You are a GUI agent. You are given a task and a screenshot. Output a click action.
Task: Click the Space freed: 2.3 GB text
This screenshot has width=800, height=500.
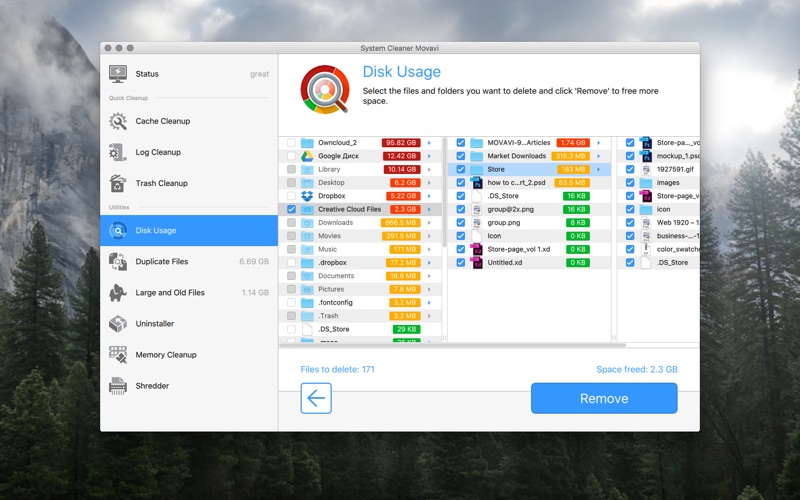coord(637,369)
